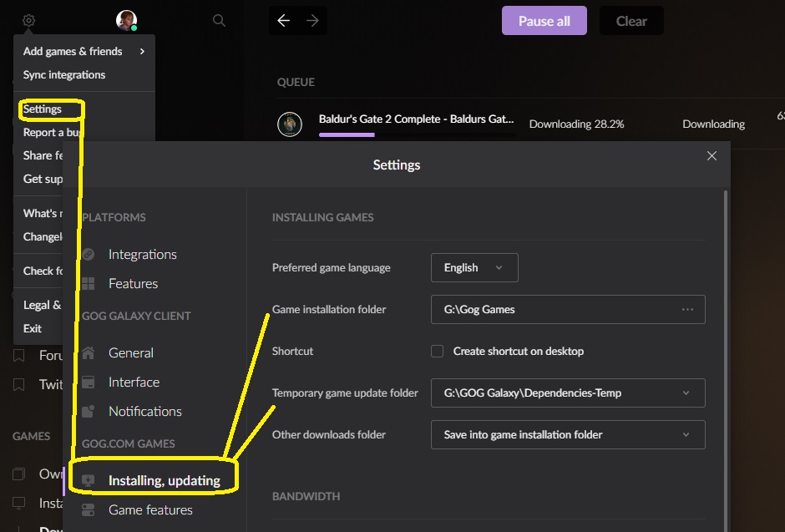The height and width of the screenshot is (532, 785).
Task: Navigate forward with the right arrow
Action: pos(312,21)
